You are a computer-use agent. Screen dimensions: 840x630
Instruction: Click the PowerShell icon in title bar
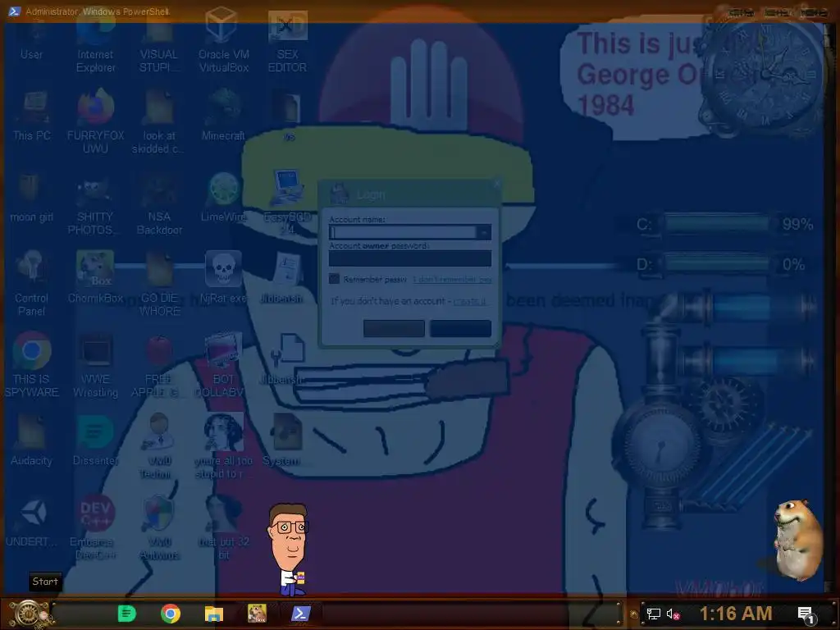(x=14, y=11)
